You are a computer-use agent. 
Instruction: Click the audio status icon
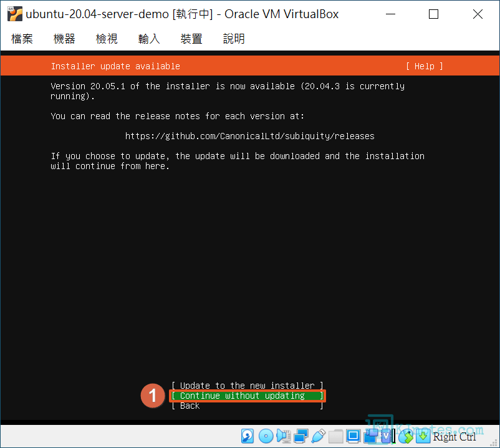(284, 436)
